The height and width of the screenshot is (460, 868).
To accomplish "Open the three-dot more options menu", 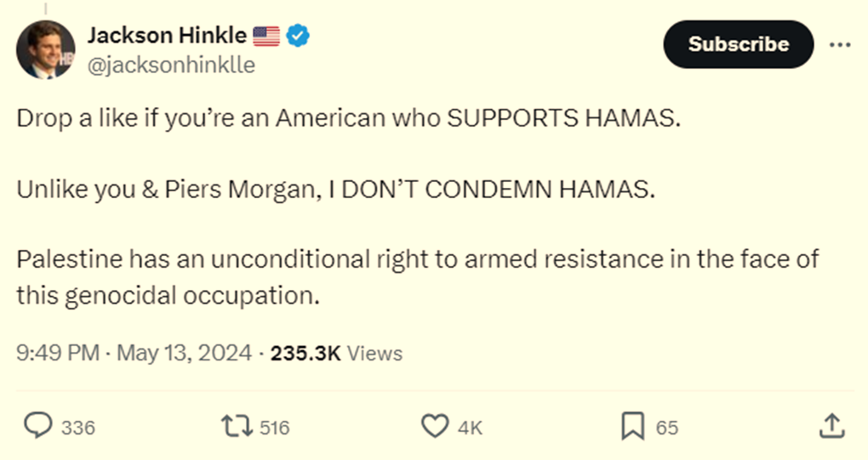I will (839, 44).
